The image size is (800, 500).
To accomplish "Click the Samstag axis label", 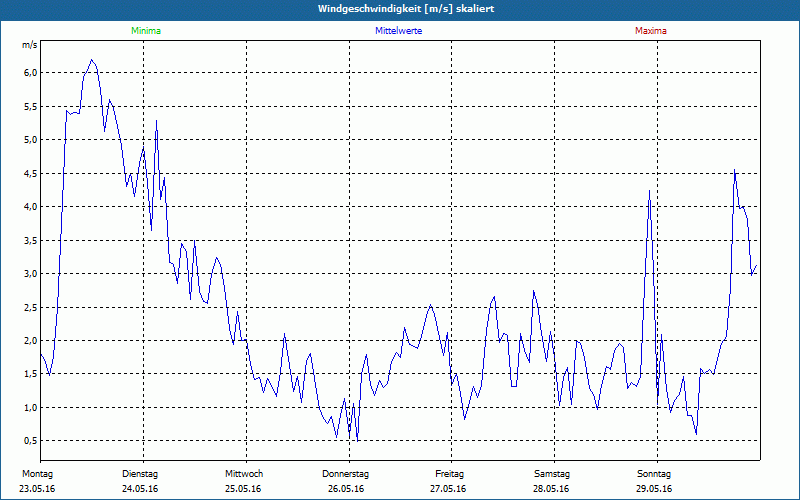I will (552, 474).
